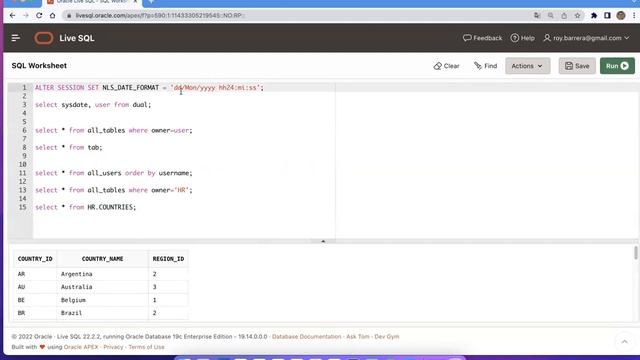Image resolution: width=640 pixels, height=360 pixels.
Task: Click the zoom magnifier icon in address bar
Action: 551,16
